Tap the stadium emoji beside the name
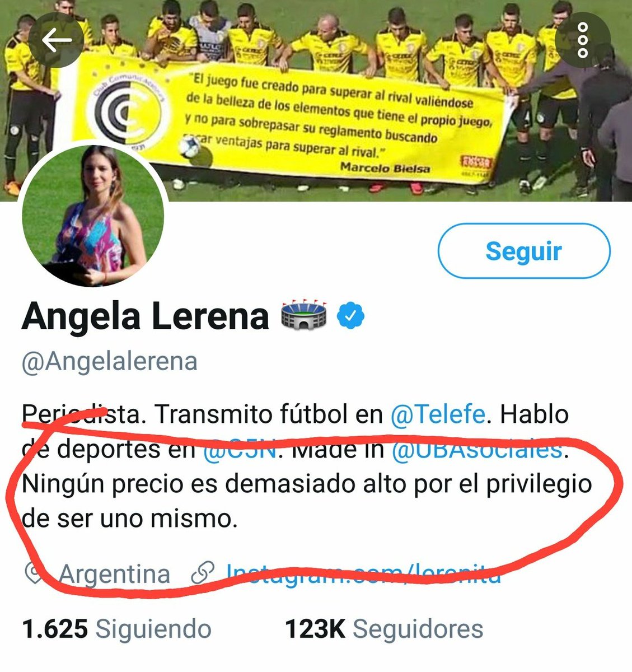The width and height of the screenshot is (632, 672). point(304,316)
